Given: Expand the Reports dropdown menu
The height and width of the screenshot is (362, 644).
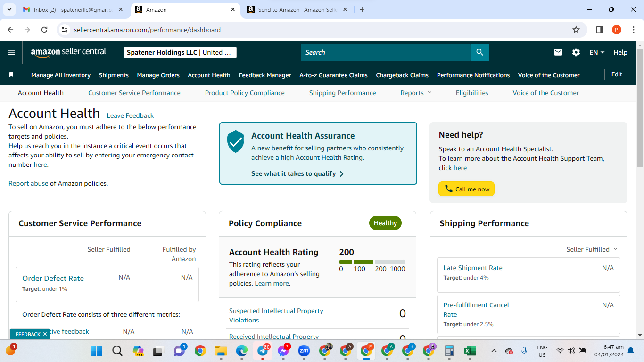Looking at the screenshot, I should point(416,93).
